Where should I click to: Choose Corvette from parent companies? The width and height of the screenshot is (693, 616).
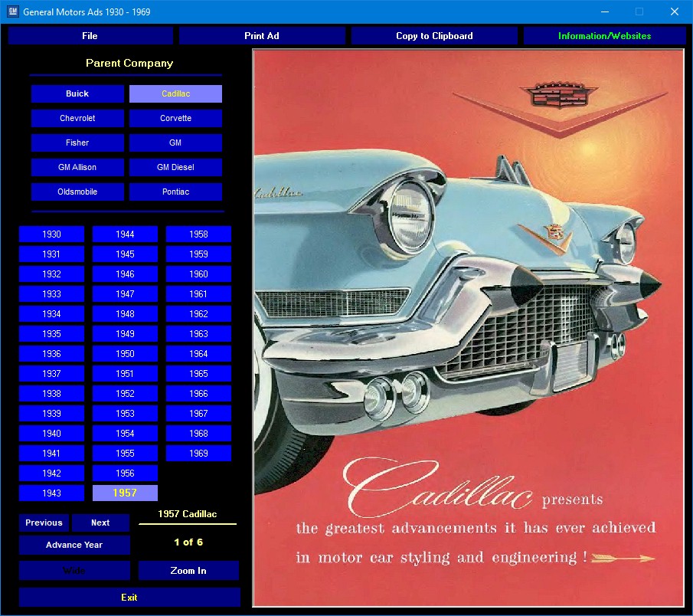tap(175, 118)
